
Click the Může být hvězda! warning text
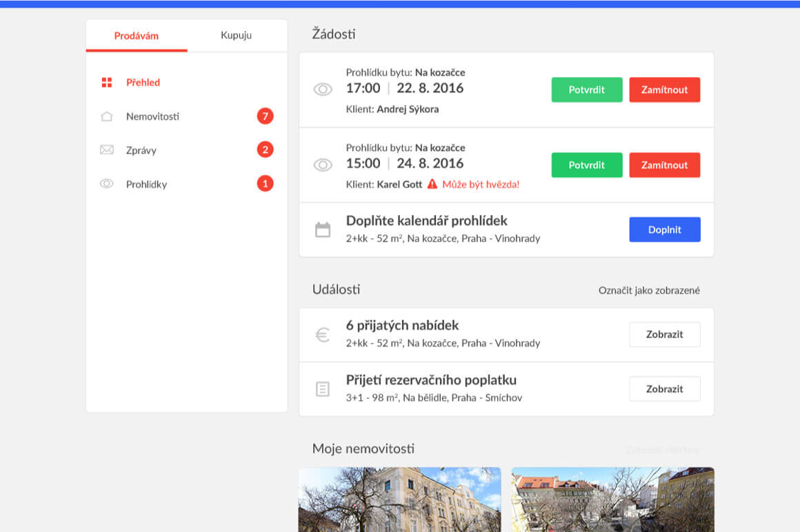[481, 185]
